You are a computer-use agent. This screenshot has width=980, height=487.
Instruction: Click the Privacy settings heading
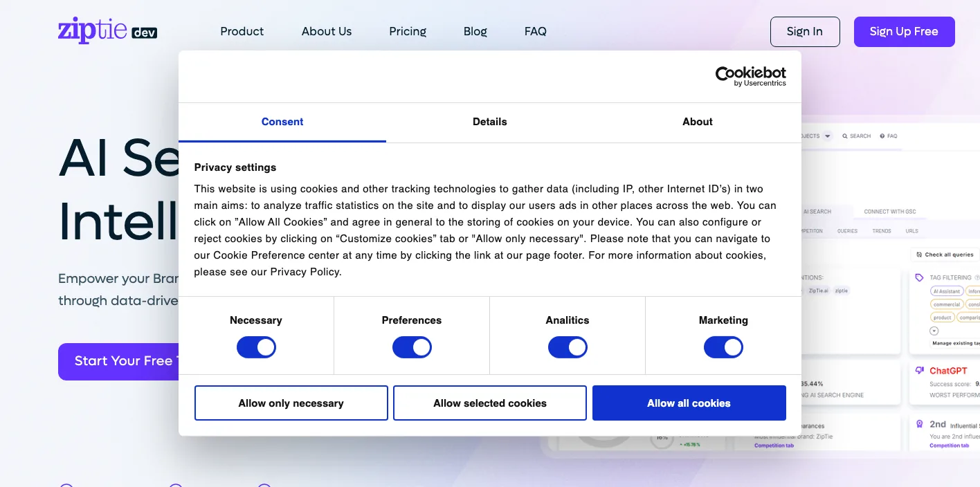pos(235,167)
